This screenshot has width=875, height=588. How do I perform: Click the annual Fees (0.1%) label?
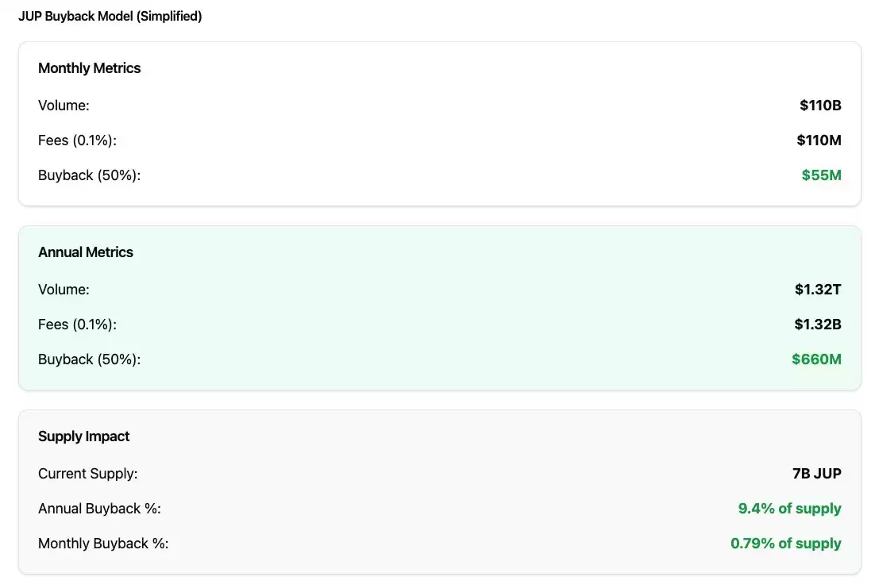pos(78,325)
